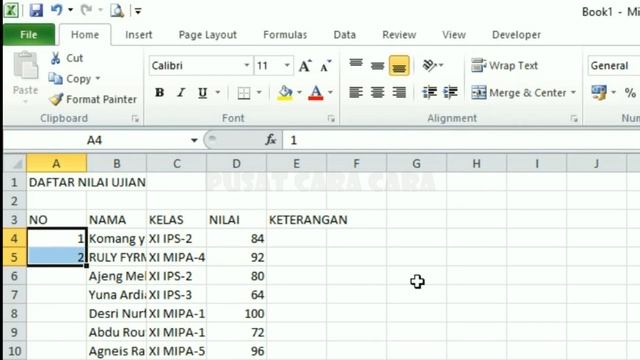Screen dimensions: 640x360
Task: Open the Fill Color dropdown arrow
Action: coord(299,93)
